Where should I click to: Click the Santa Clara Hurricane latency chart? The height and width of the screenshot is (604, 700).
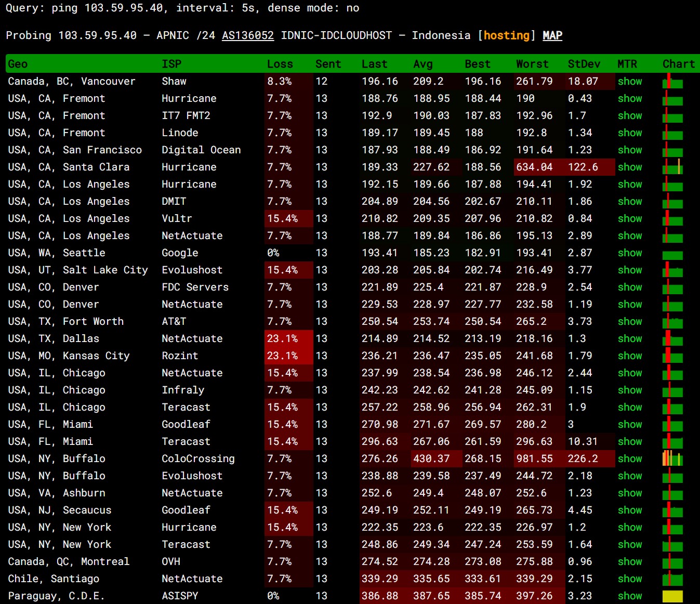click(672, 167)
